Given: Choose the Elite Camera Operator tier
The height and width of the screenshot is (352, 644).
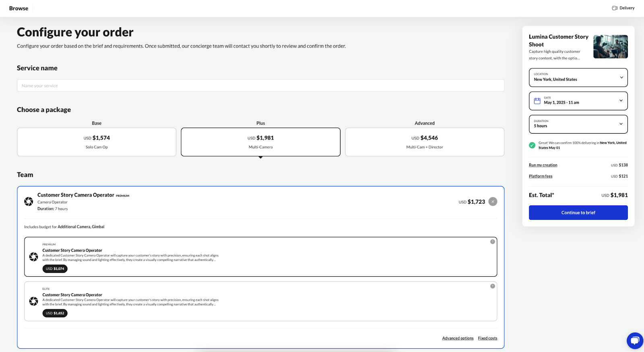Looking at the screenshot, I should (260, 301).
